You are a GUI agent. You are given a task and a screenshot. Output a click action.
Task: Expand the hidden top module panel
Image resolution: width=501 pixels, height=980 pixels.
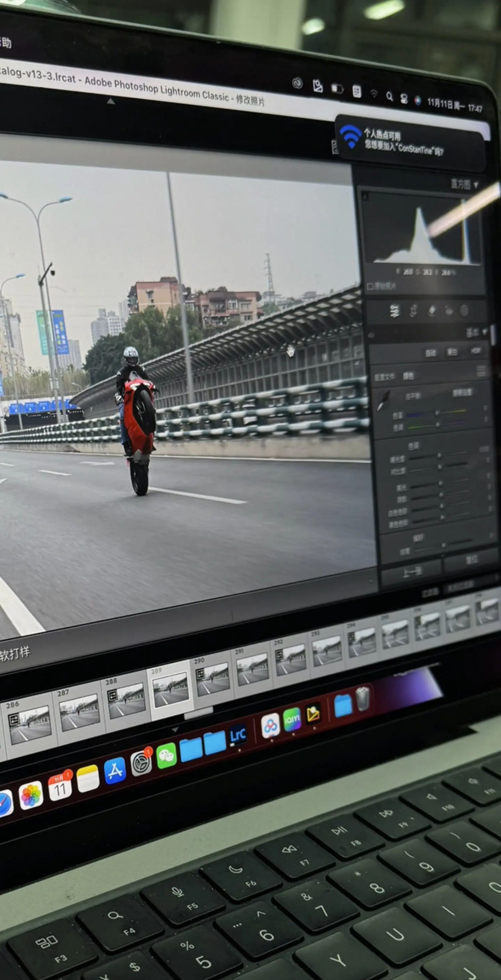111,102
